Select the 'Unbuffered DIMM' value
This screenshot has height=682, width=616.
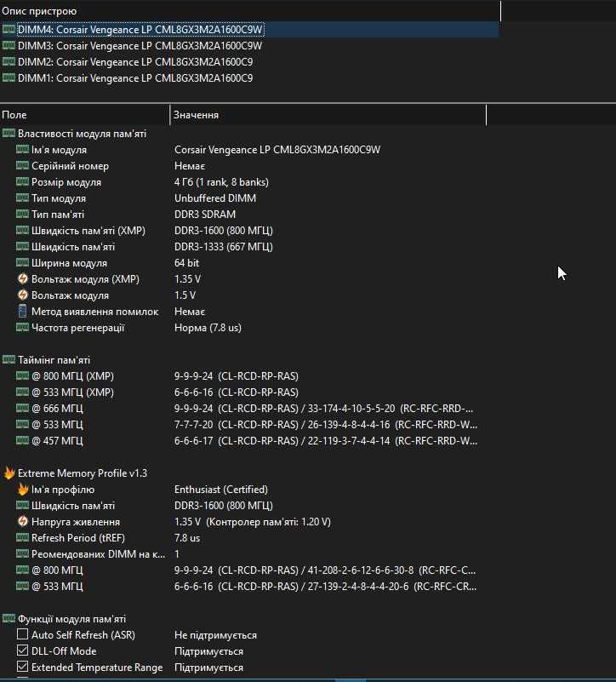coord(215,198)
